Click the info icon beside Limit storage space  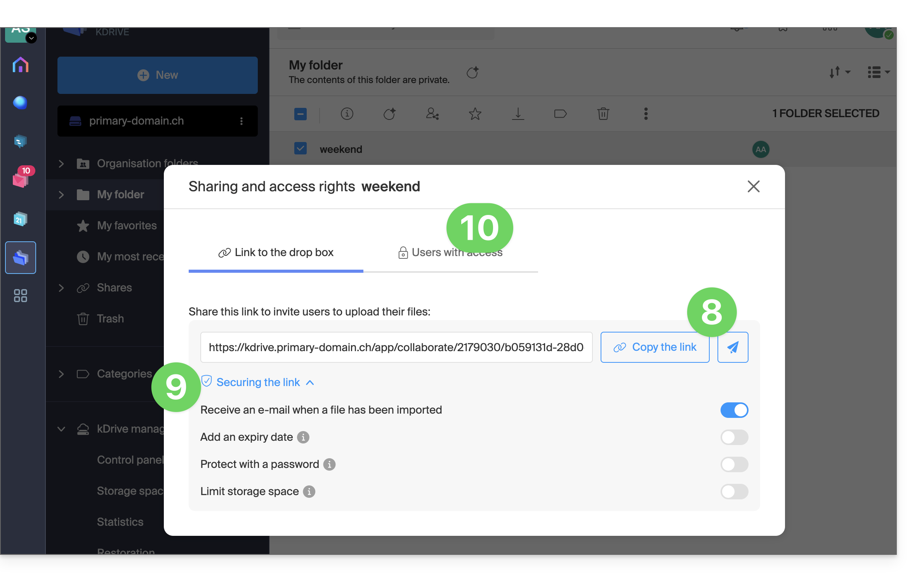pos(309,492)
